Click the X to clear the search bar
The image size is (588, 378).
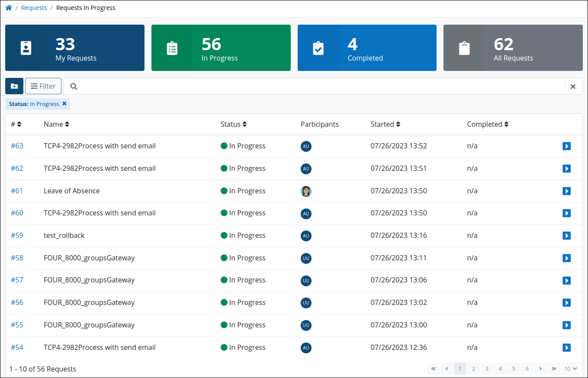(x=573, y=86)
